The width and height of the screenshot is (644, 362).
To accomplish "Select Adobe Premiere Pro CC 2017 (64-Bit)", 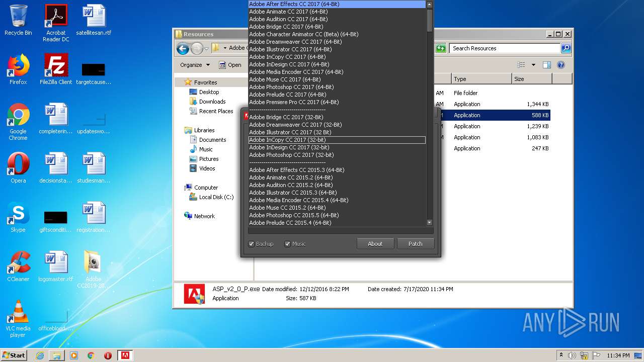I will point(337,102).
